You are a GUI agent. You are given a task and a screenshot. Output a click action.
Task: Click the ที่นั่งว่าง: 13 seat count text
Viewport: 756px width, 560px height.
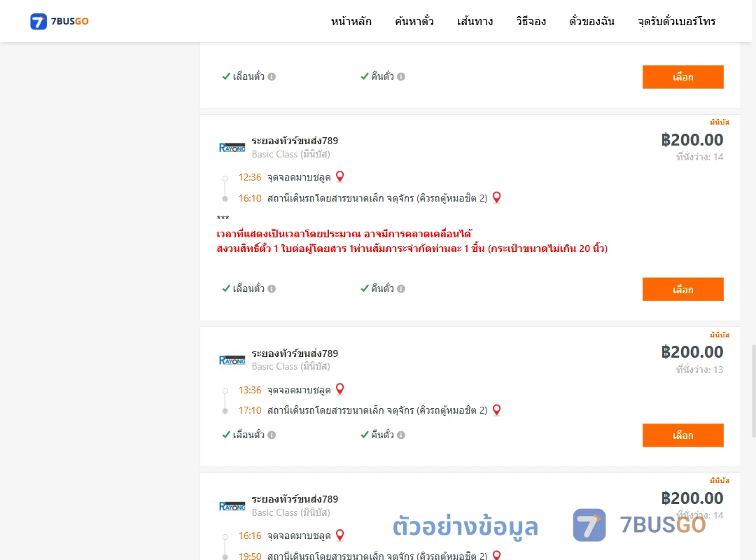tap(699, 370)
